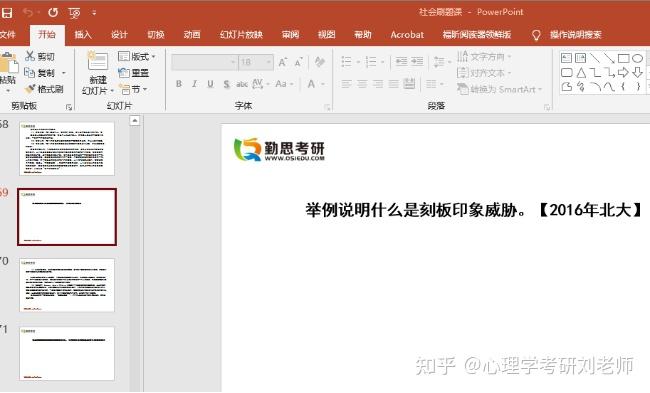
Task: Toggle align text left
Action: [346, 84]
